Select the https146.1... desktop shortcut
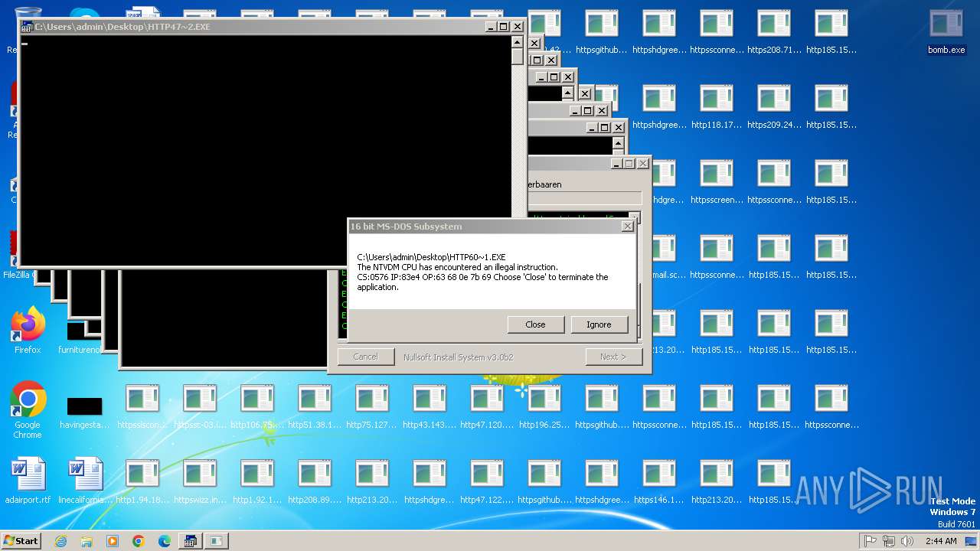 tap(659, 482)
